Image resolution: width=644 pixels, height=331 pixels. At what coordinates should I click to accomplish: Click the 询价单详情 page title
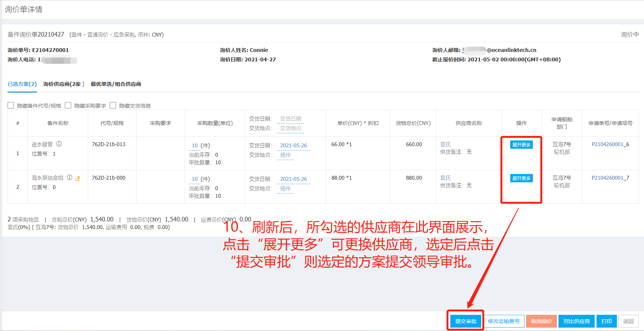(23, 9)
